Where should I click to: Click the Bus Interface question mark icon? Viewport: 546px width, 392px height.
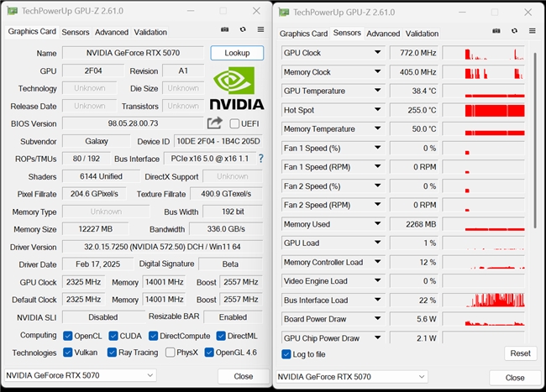tap(261, 159)
